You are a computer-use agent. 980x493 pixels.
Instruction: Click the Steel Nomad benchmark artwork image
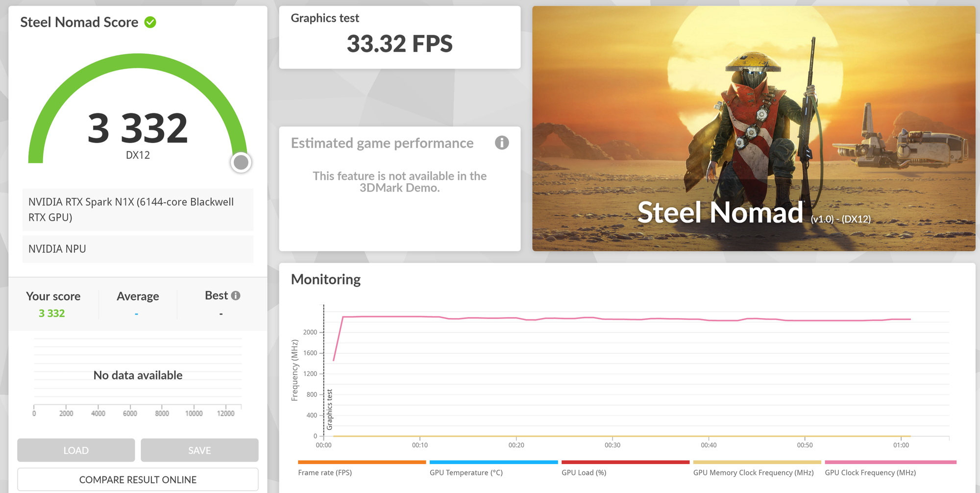(754, 128)
